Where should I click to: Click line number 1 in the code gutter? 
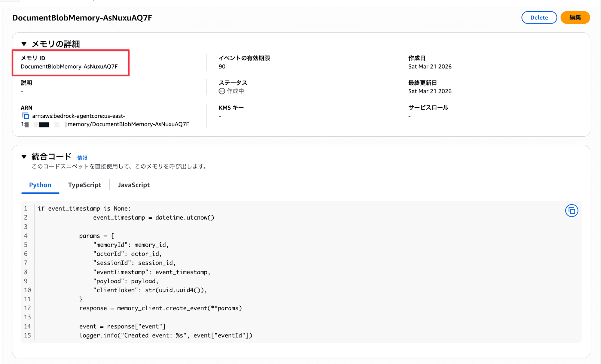pyautogui.click(x=26, y=208)
